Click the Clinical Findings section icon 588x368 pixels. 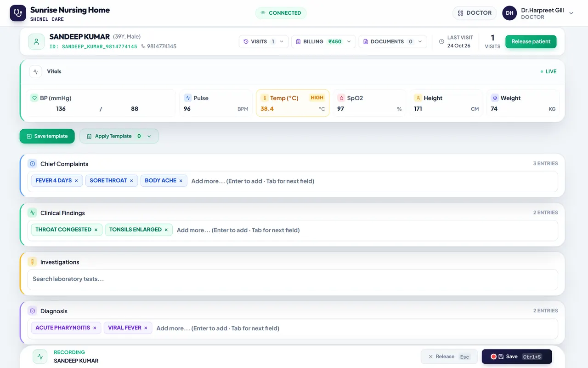pyautogui.click(x=32, y=213)
